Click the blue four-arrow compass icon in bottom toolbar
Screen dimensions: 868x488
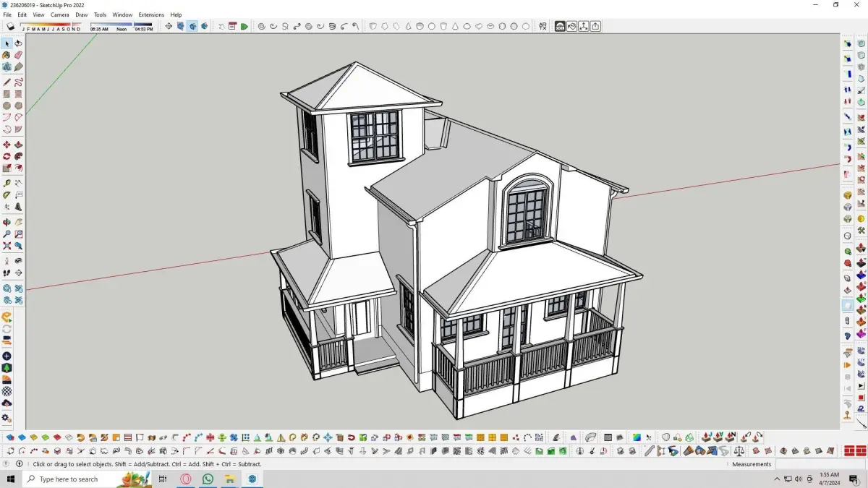(x=328, y=437)
